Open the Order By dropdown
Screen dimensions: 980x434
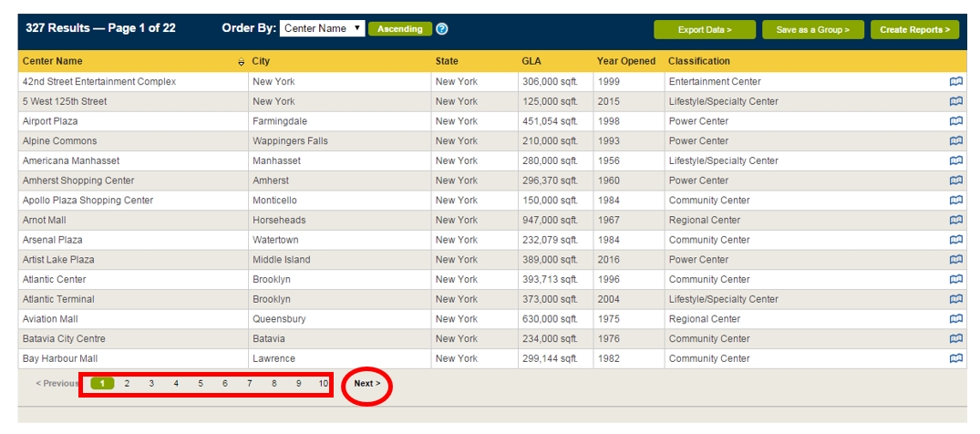(x=322, y=29)
